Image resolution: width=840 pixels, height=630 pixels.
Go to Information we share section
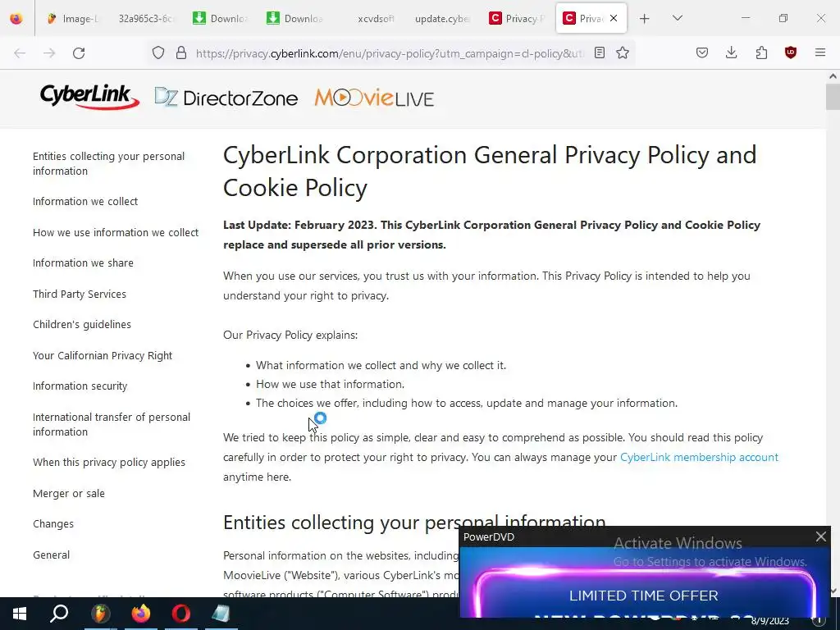coord(83,263)
